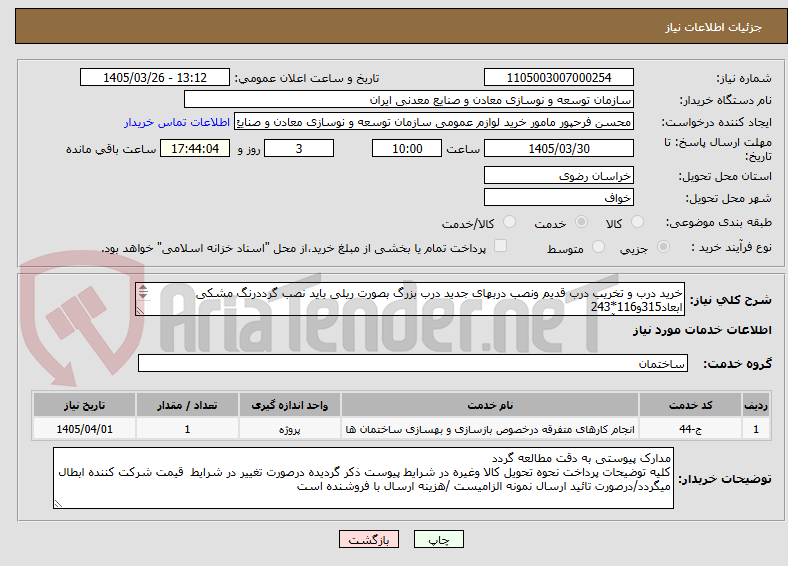Click the طبقه بندی موضوعی label

point(719,222)
